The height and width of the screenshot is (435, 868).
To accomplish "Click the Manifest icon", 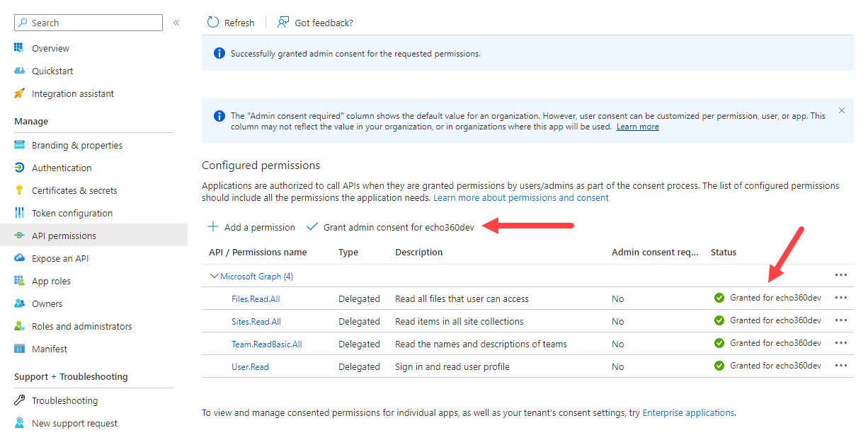I will tap(19, 349).
